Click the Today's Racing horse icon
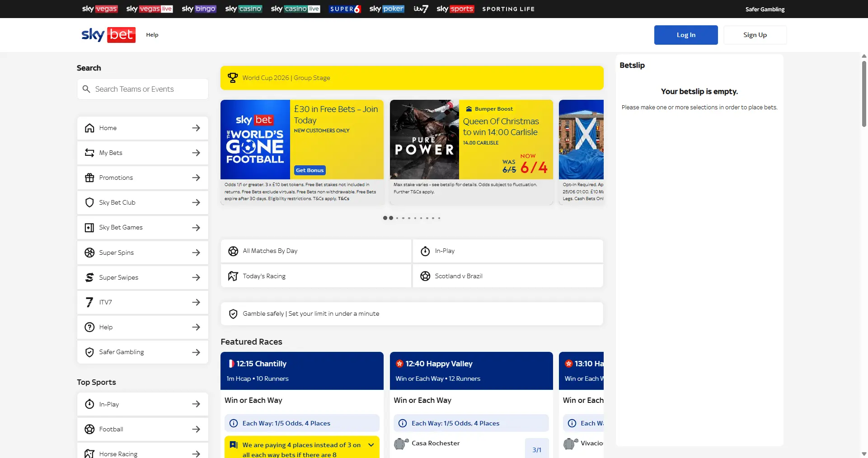This screenshot has height=458, width=868. [x=233, y=276]
